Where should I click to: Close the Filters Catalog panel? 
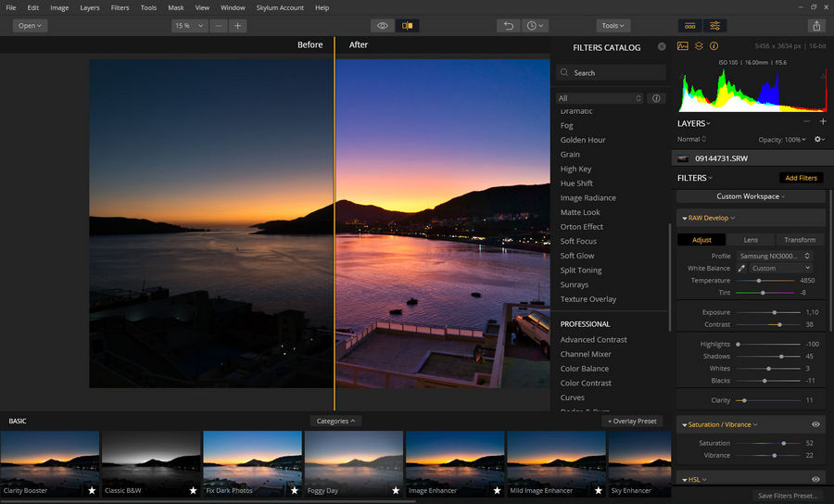pyautogui.click(x=662, y=46)
